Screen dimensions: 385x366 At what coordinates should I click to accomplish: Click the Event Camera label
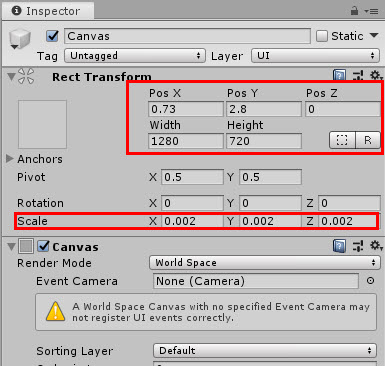point(77,281)
